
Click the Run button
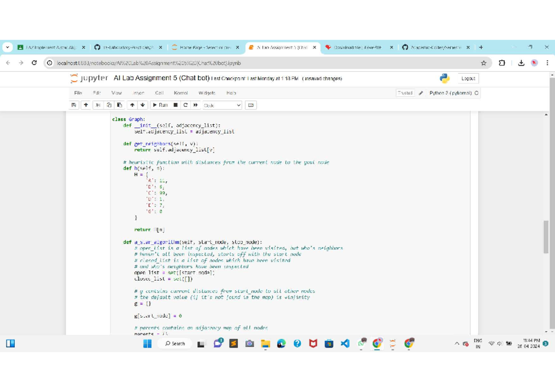pyautogui.click(x=160, y=105)
